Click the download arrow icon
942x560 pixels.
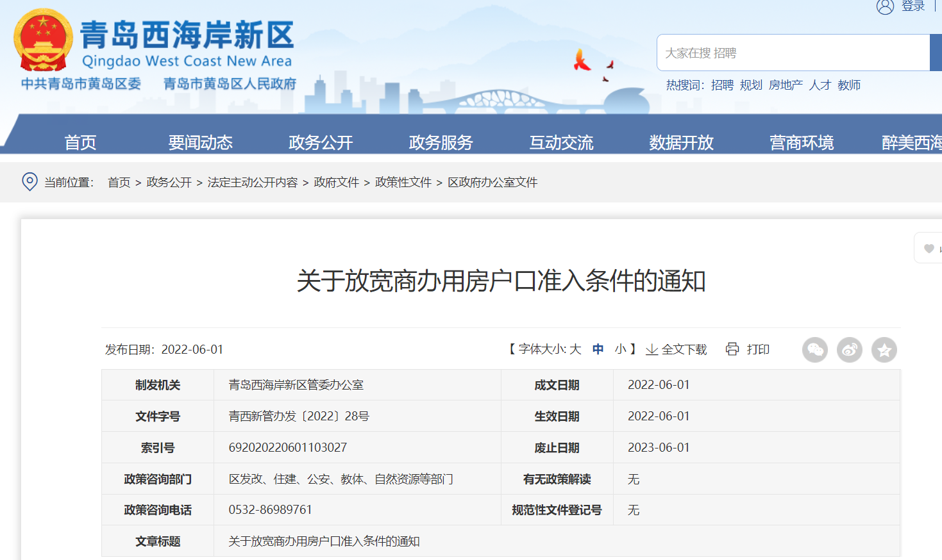pyautogui.click(x=652, y=349)
